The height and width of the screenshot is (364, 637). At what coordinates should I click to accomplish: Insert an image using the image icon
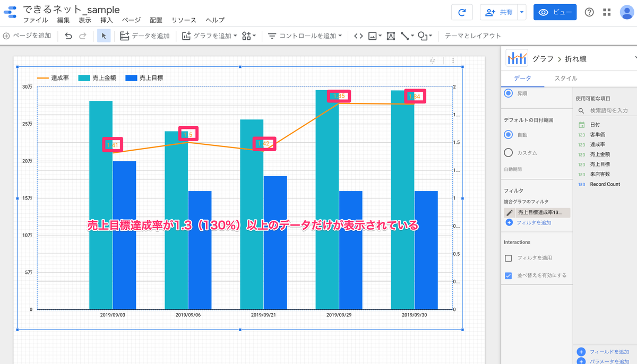[x=373, y=36]
